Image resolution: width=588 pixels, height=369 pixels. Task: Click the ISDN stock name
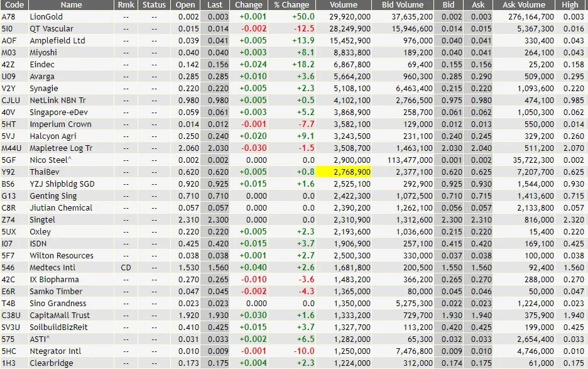tap(38, 244)
